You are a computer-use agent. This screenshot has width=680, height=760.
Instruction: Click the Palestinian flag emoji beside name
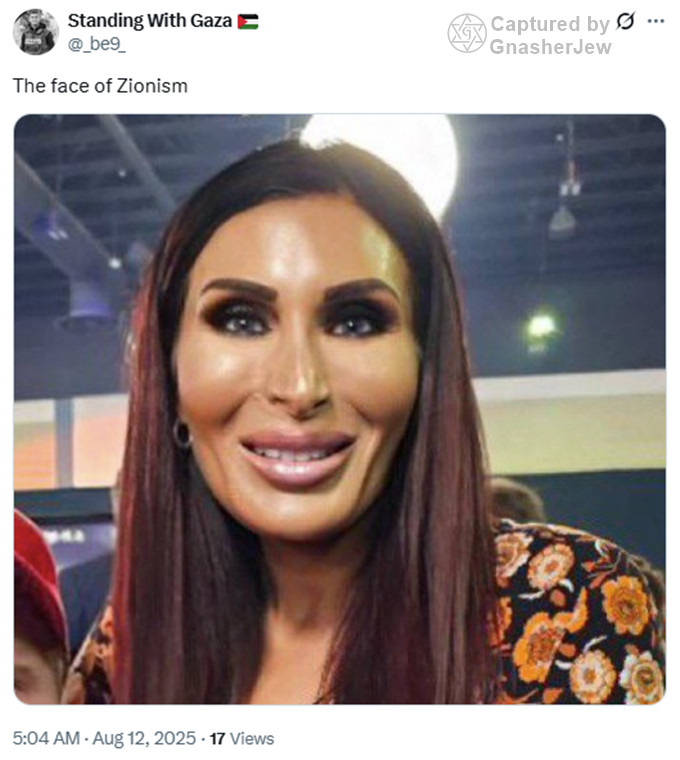(248, 22)
